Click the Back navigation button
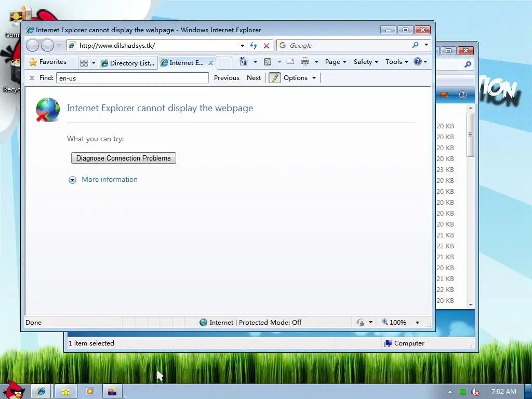Viewport: 532px width, 399px height. click(33, 45)
